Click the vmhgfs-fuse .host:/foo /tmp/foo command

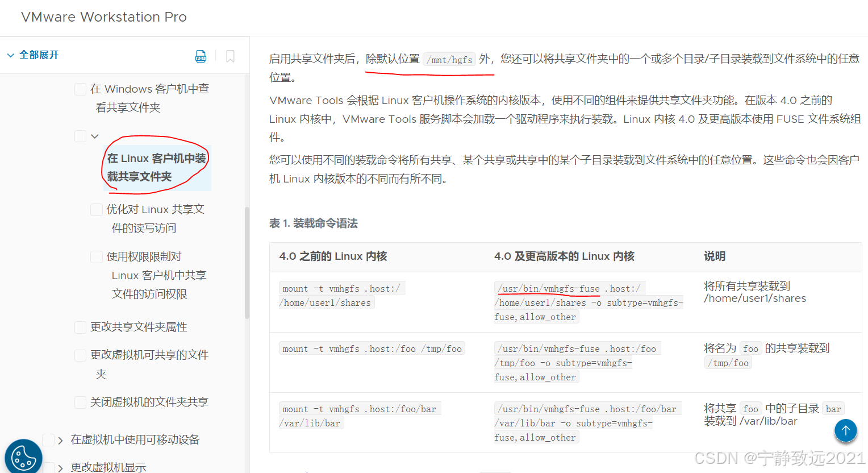577,363
